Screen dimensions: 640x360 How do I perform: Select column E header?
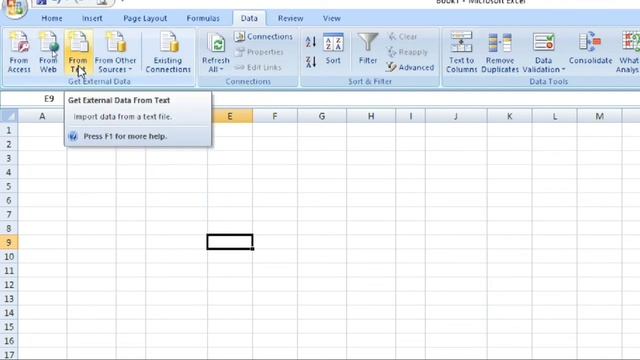230,116
